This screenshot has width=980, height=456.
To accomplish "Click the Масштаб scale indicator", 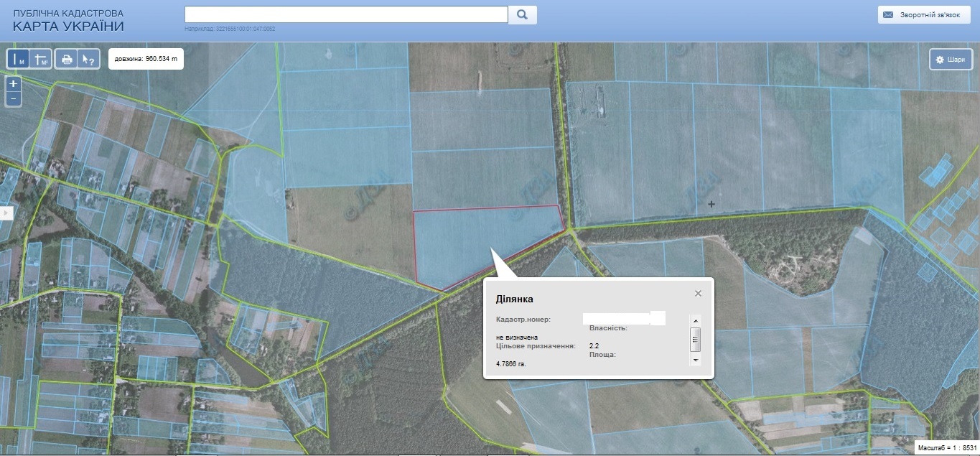I will 947,448.
